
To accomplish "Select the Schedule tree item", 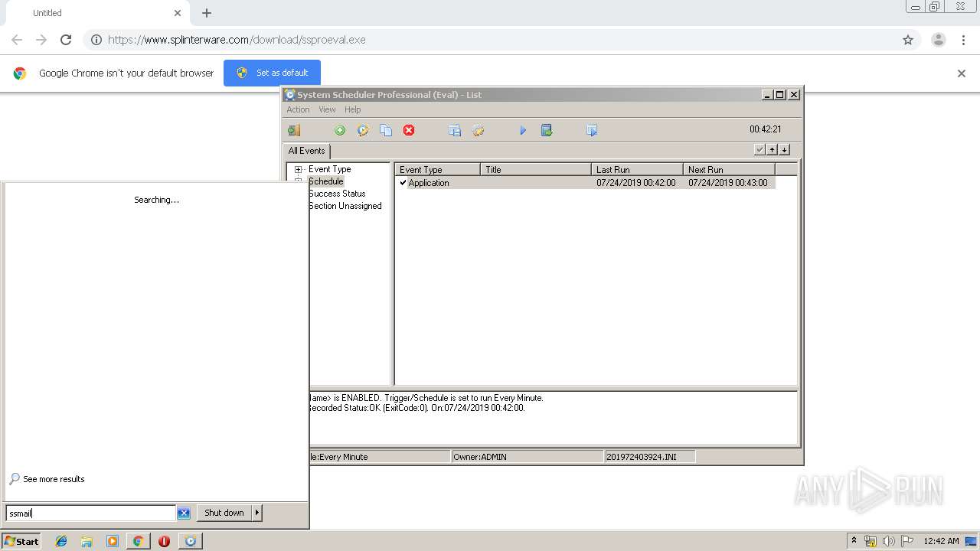I will pyautogui.click(x=326, y=181).
